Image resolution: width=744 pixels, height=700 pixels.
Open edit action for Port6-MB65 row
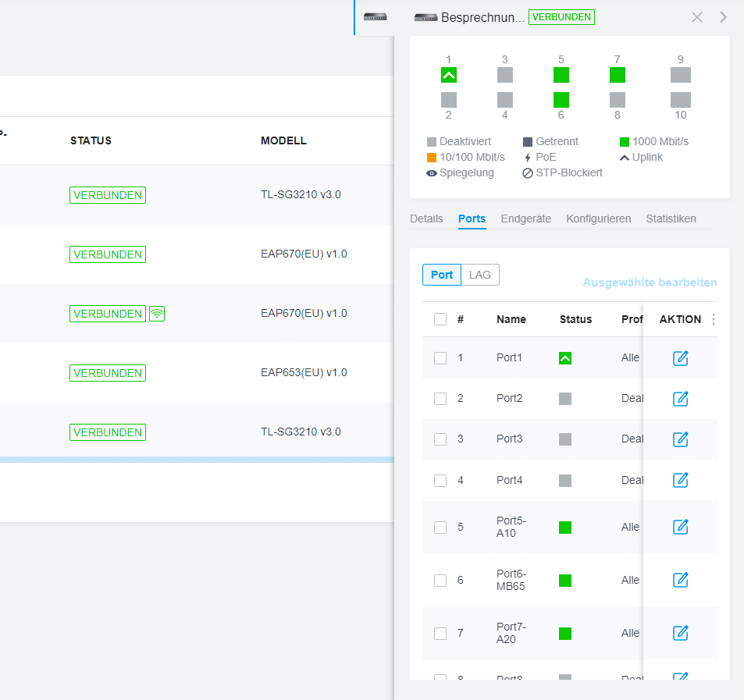pos(681,580)
